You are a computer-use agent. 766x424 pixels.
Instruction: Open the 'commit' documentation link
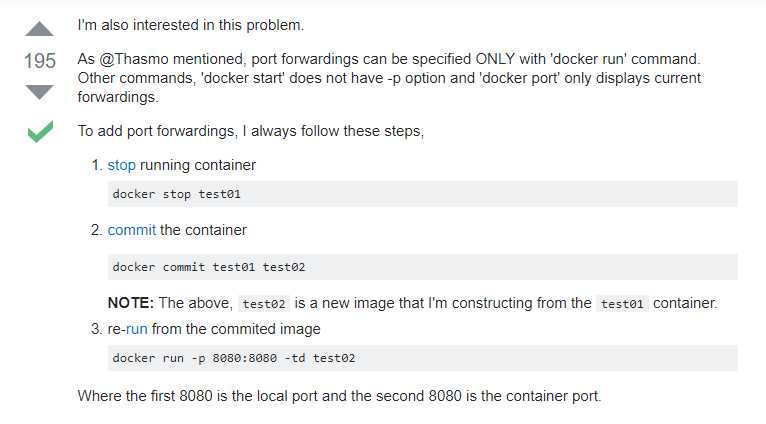click(131, 230)
